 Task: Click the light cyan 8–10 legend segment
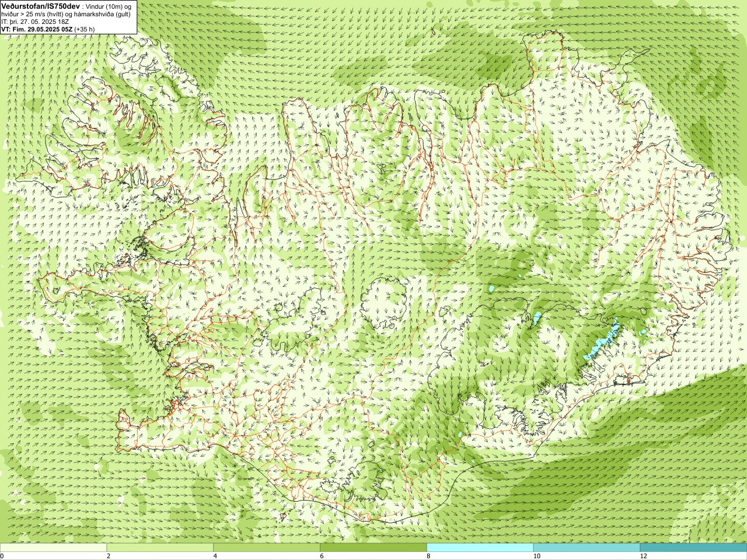pyautogui.click(x=480, y=548)
